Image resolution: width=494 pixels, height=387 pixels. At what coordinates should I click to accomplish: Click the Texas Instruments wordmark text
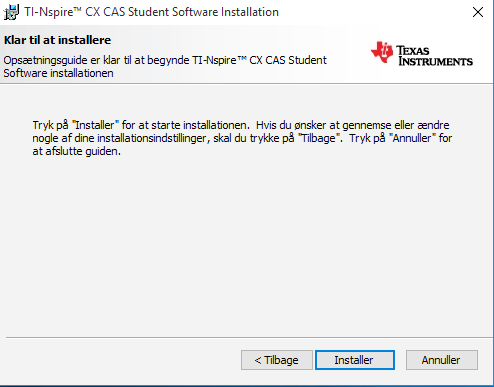(x=435, y=56)
